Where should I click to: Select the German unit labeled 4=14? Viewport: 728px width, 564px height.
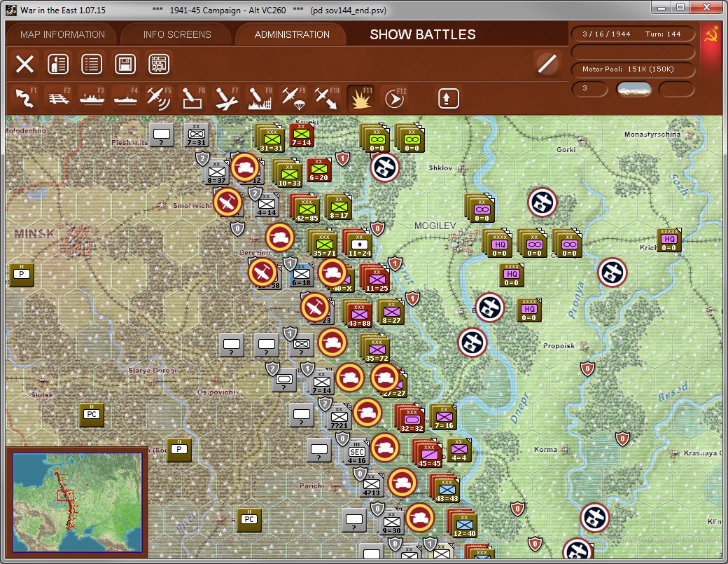tap(267, 205)
